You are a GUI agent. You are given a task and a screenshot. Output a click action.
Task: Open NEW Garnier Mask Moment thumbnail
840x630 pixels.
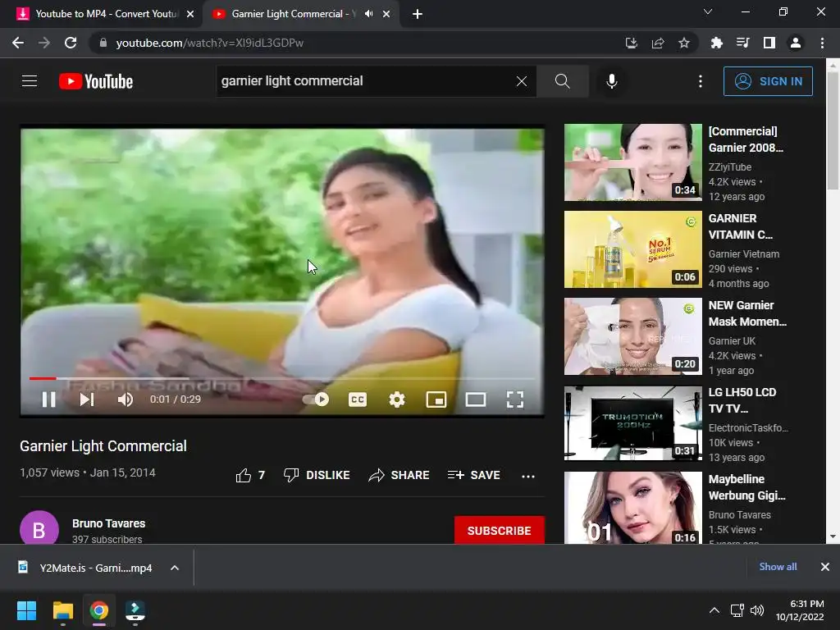(x=632, y=336)
